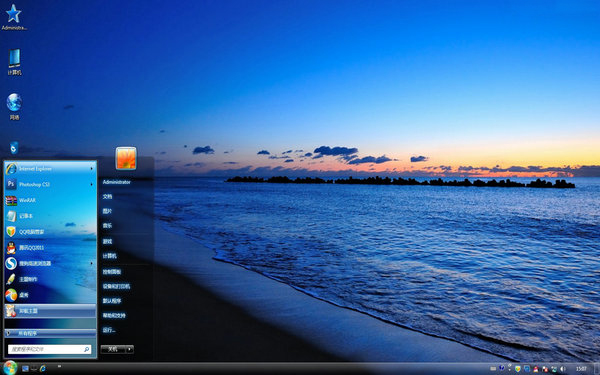Click the input method keyboard tray icon
The image size is (600, 375).
pyautogui.click(x=493, y=369)
